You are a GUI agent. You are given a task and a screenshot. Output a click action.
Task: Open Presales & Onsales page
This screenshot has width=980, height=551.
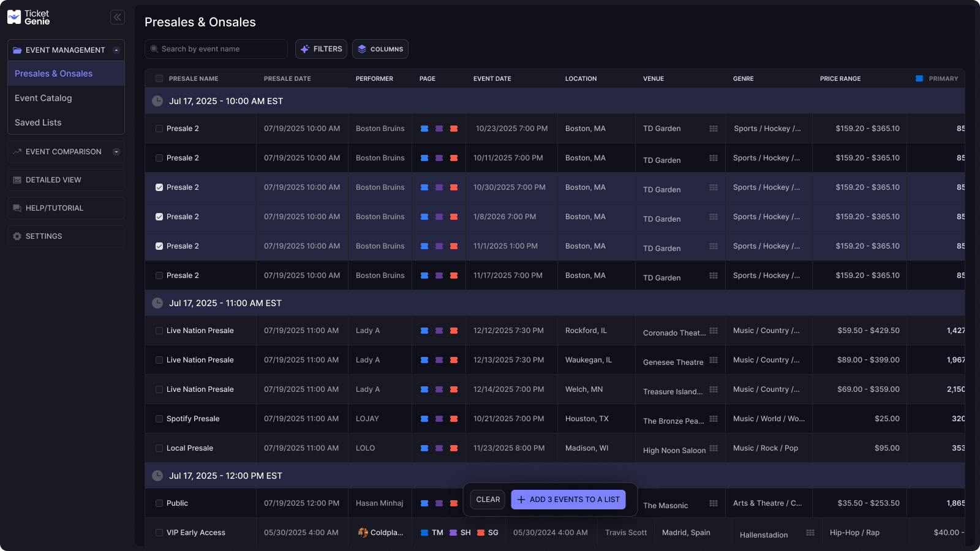[x=66, y=73]
